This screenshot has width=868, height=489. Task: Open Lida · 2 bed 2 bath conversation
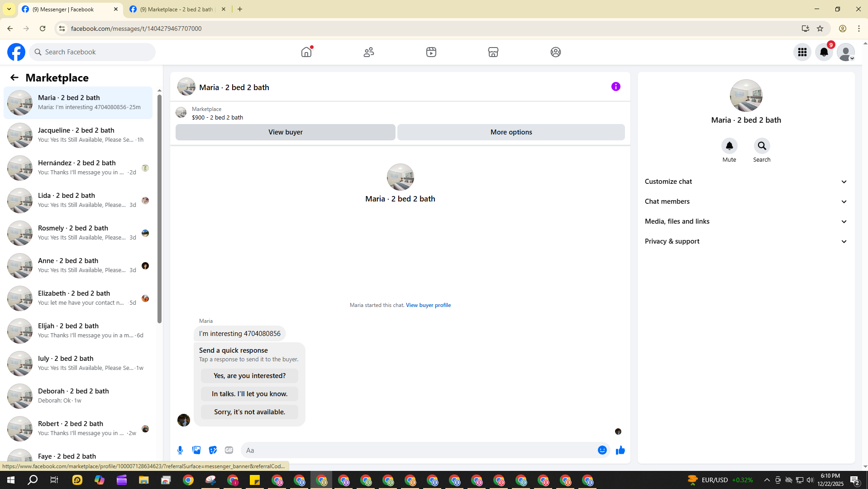click(78, 201)
